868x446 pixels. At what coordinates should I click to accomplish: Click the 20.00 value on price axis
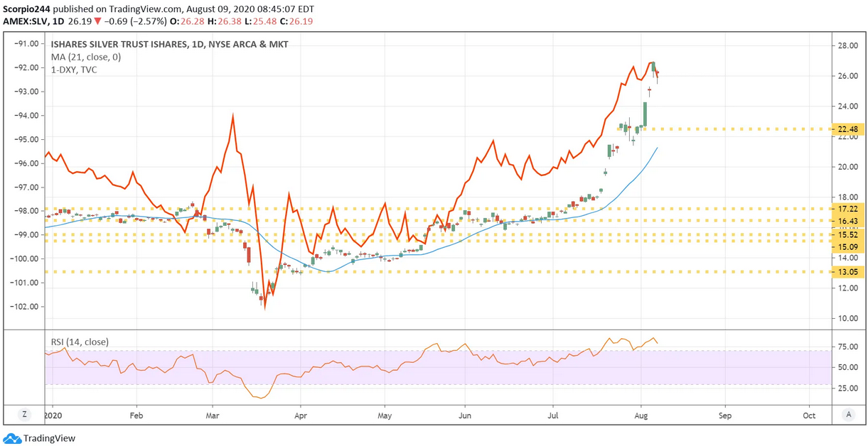[x=847, y=167]
